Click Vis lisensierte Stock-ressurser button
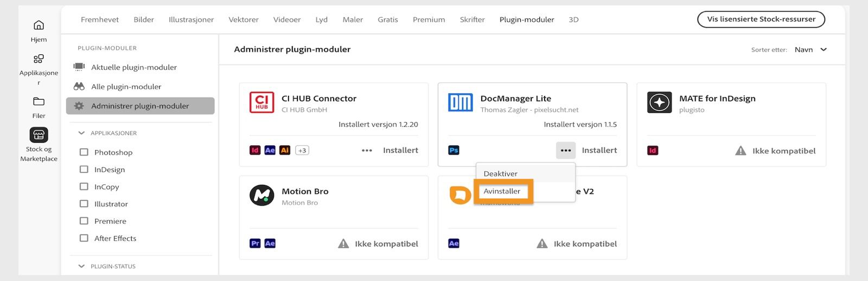Screen dimensions: 868x281 tap(761, 19)
